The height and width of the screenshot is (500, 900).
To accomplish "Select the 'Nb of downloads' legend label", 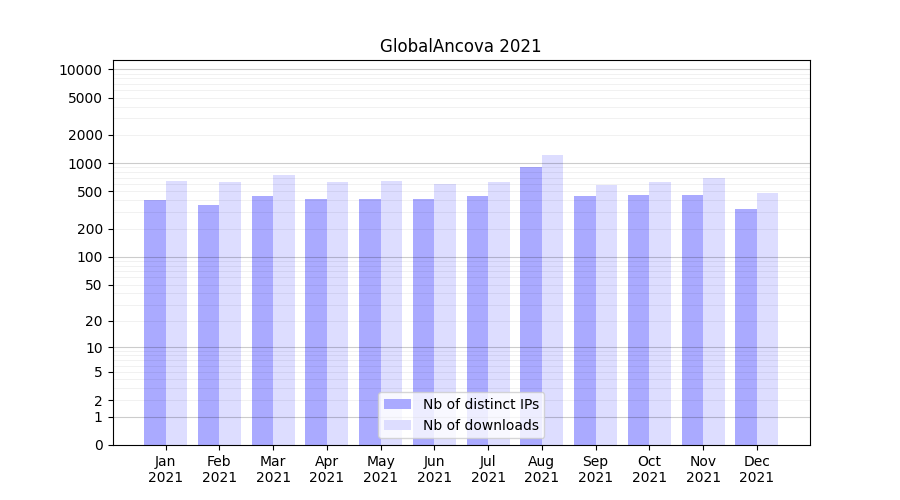I will (x=480, y=425).
